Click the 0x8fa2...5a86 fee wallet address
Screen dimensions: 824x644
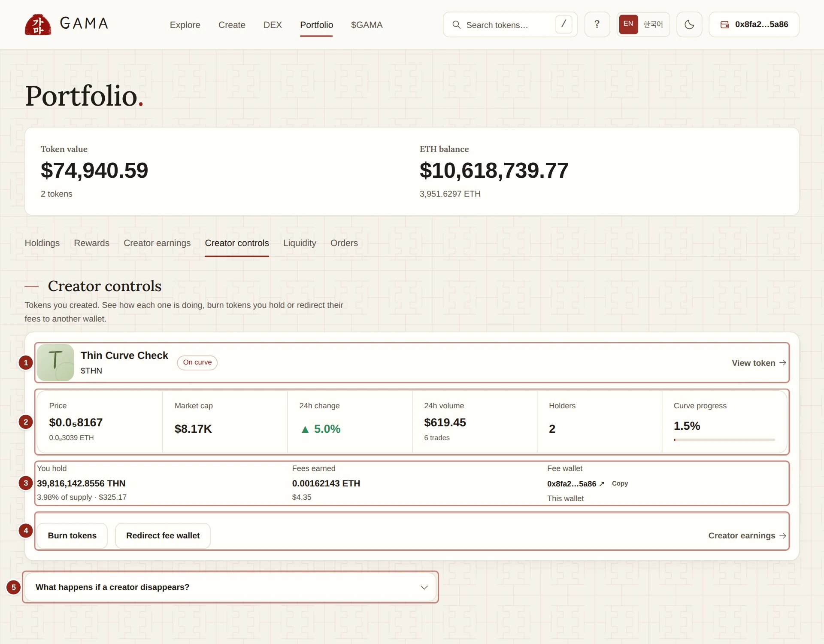571,484
